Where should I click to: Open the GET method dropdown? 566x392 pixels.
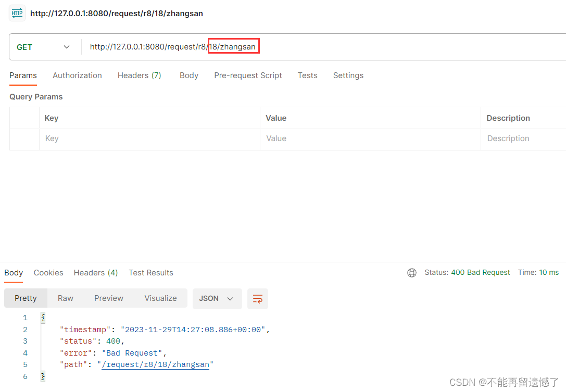[x=43, y=47]
